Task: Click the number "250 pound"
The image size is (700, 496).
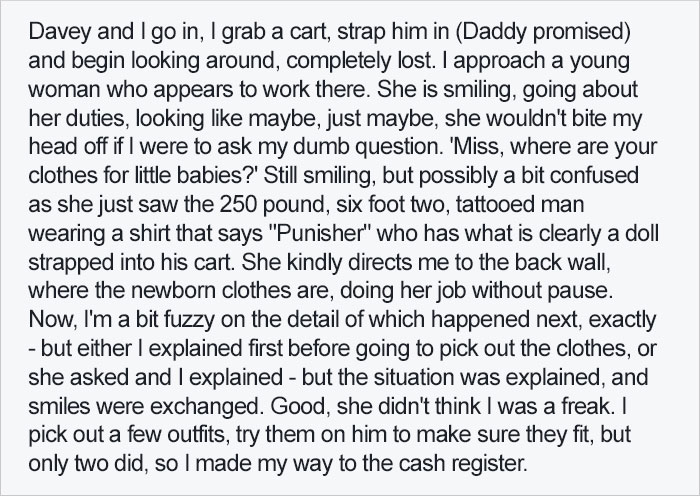Action: (x=271, y=205)
